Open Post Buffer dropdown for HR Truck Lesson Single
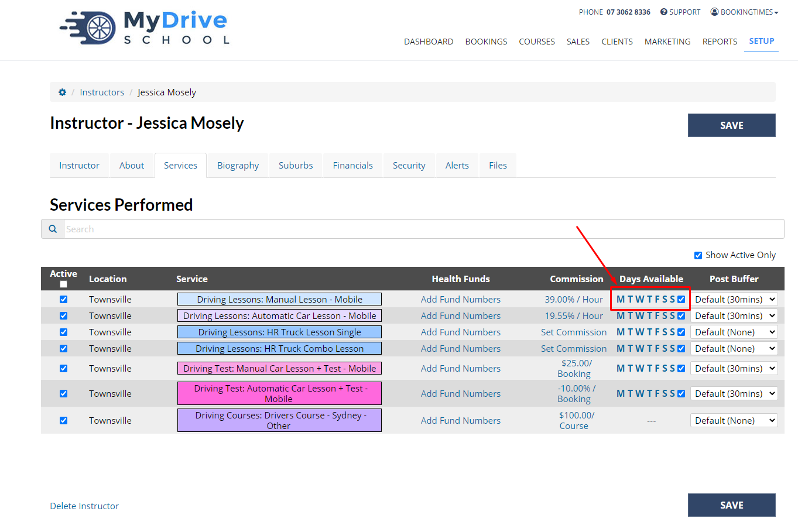The width and height of the screenshot is (798, 532). click(x=734, y=332)
